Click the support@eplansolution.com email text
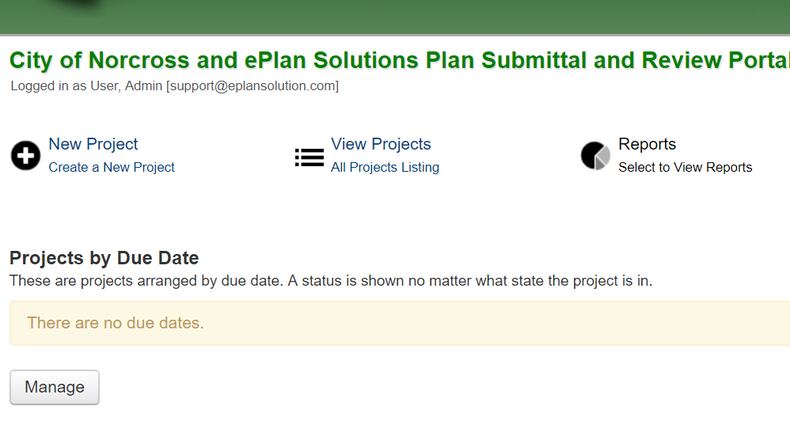Screen dimensions: 790x440 pos(253,86)
